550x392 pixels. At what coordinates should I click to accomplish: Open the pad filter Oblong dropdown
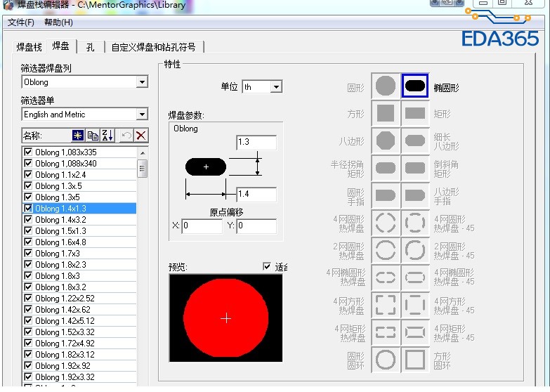click(x=142, y=82)
